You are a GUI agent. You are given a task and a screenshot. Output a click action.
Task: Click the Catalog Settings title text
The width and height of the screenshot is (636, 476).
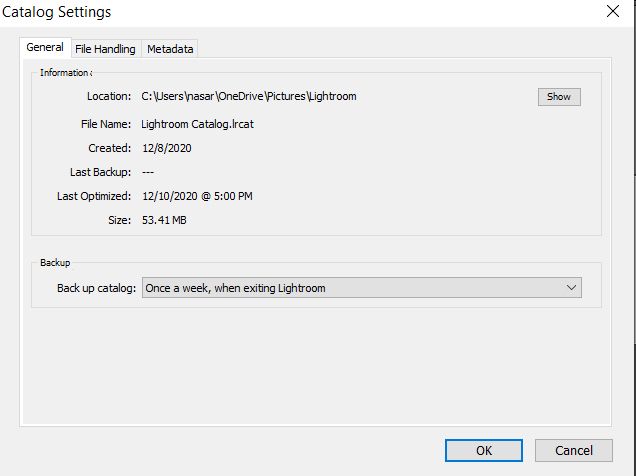(x=56, y=12)
